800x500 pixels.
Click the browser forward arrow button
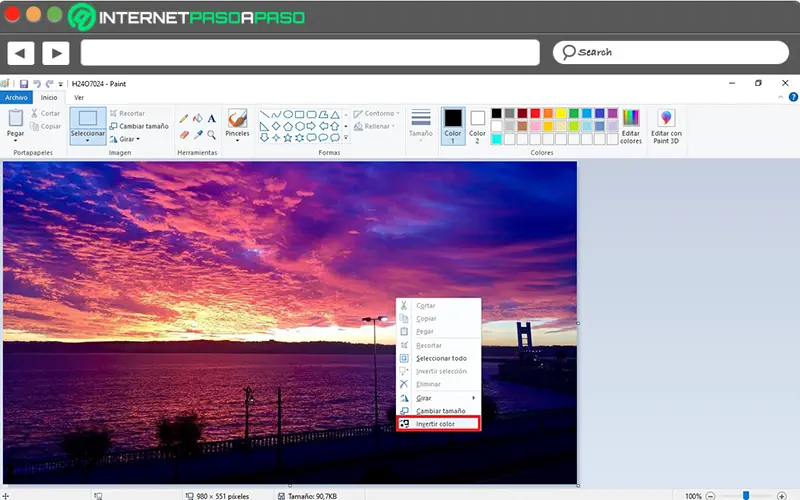[56, 53]
